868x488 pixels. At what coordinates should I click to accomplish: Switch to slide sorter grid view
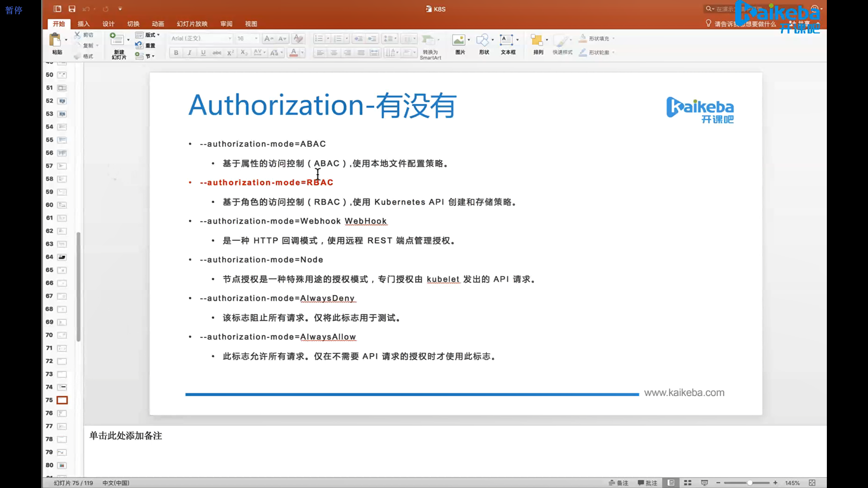point(688,483)
